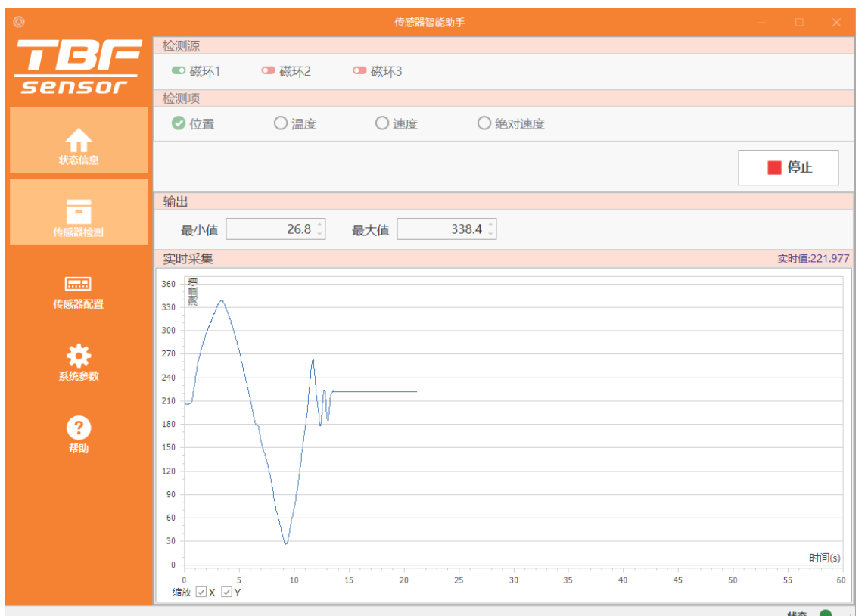868x616 pixels.
Task: Select the 温度 radio option
Action: tap(281, 123)
